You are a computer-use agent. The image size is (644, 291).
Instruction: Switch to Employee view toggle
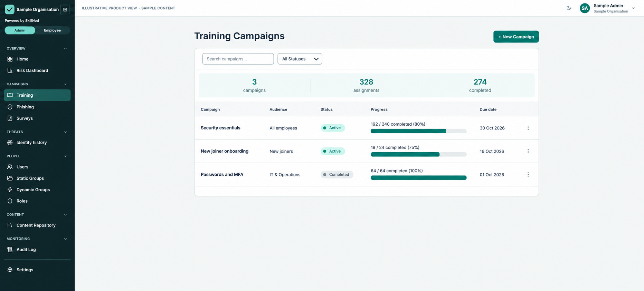pos(52,30)
